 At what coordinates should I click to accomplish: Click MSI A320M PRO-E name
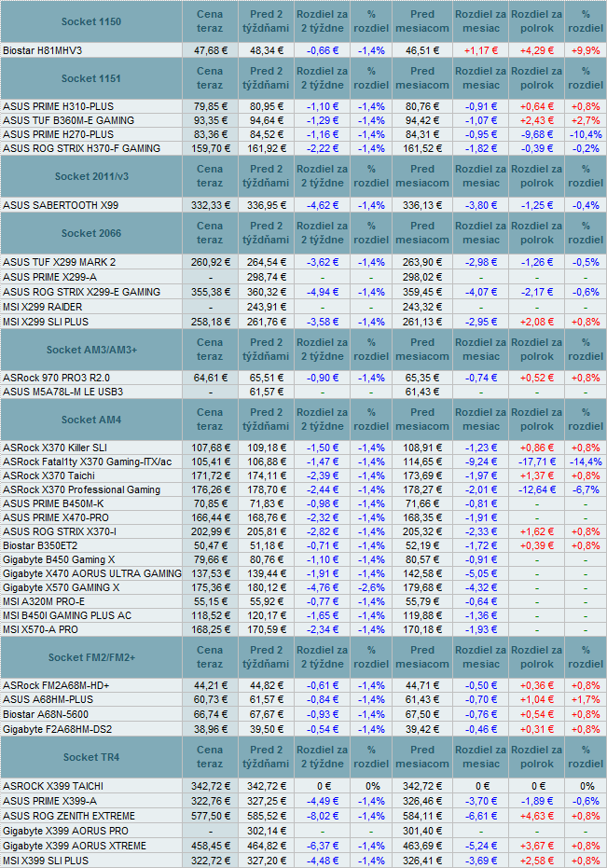(x=44, y=601)
